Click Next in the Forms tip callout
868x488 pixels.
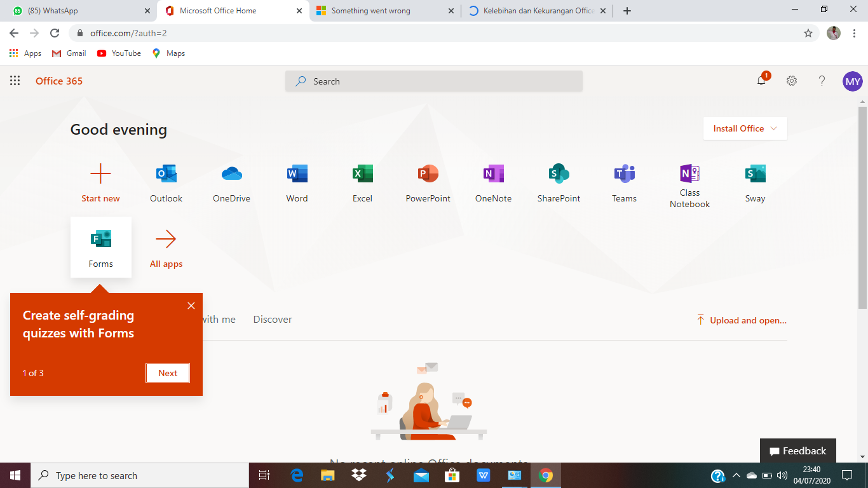coord(168,373)
